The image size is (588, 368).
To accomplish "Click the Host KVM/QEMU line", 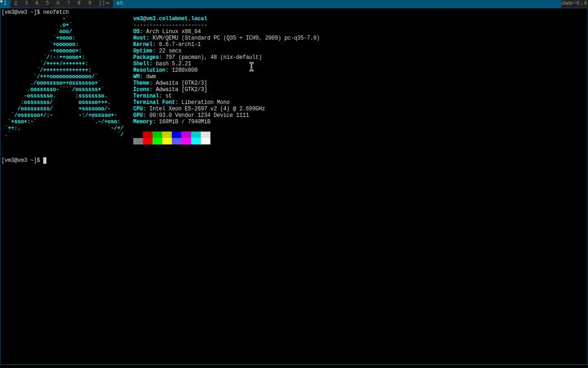I will pos(226,38).
